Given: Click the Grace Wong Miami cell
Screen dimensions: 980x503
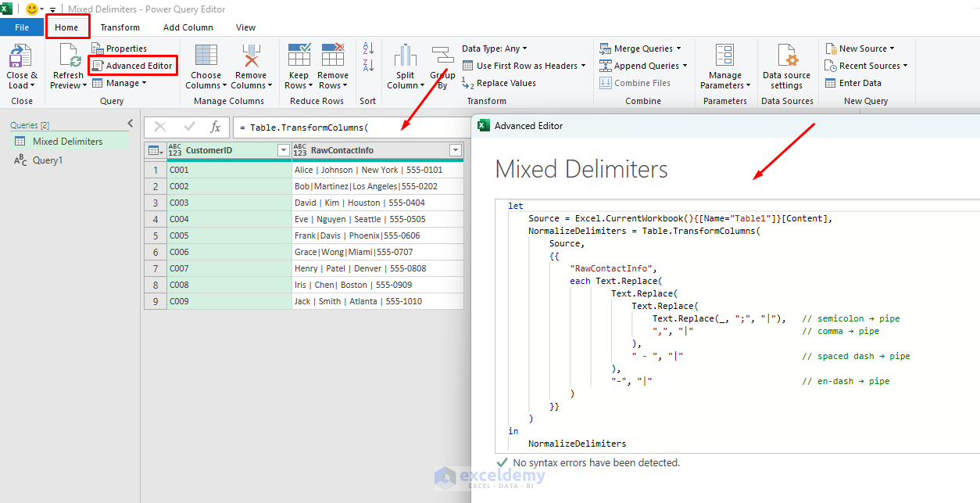Looking at the screenshot, I should pos(377,252).
